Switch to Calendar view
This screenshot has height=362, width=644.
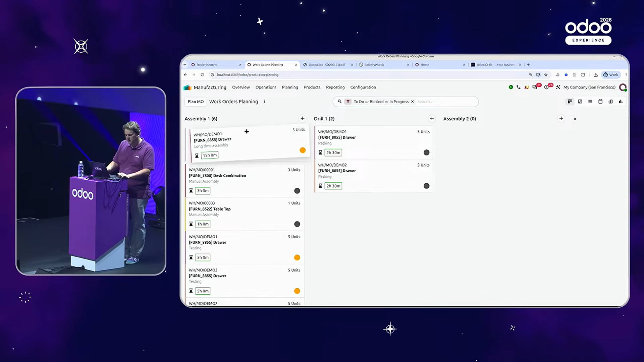600,102
